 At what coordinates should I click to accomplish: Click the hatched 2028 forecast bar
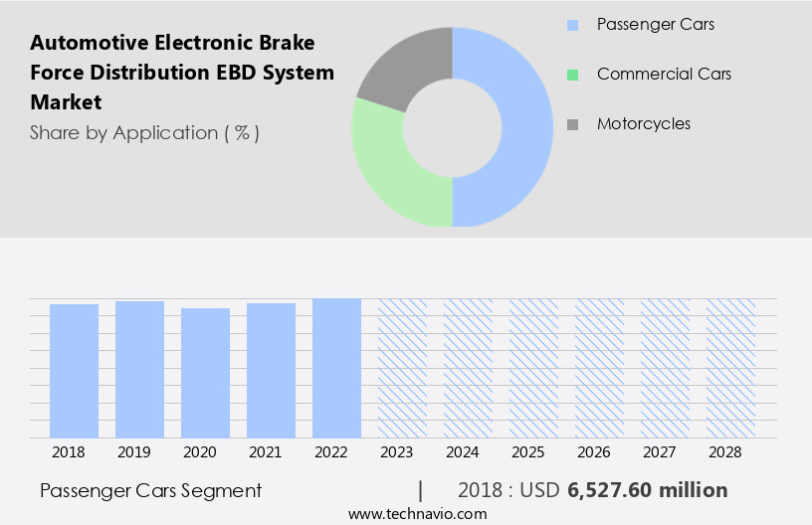731,367
